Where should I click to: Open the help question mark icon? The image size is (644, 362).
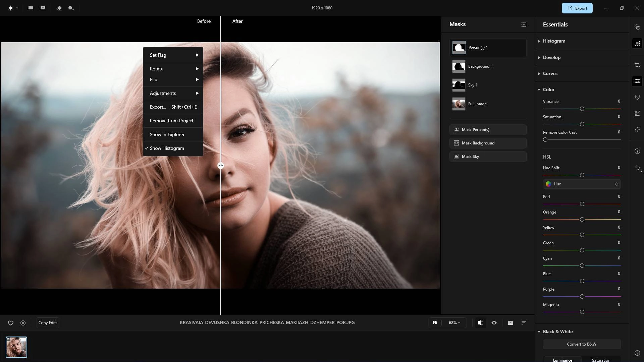[637, 353]
